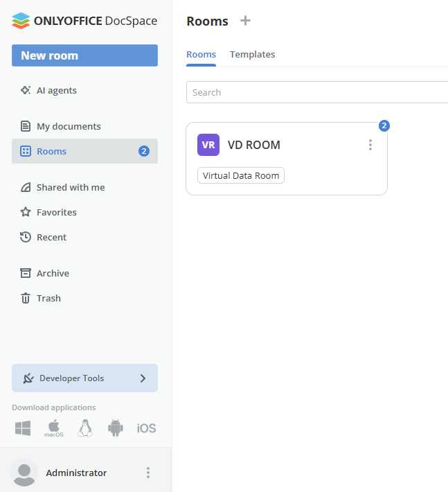Click the VR purple room icon
The height and width of the screenshot is (492, 448).
pyautogui.click(x=208, y=145)
